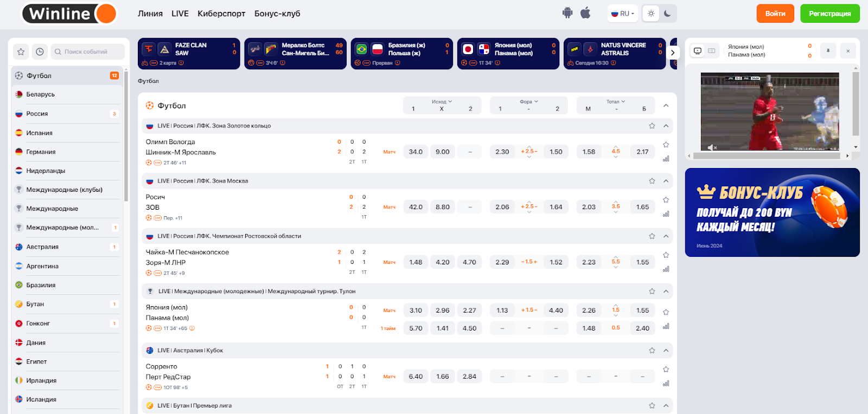Open the Бонус-клуб menu item

[x=277, y=14]
